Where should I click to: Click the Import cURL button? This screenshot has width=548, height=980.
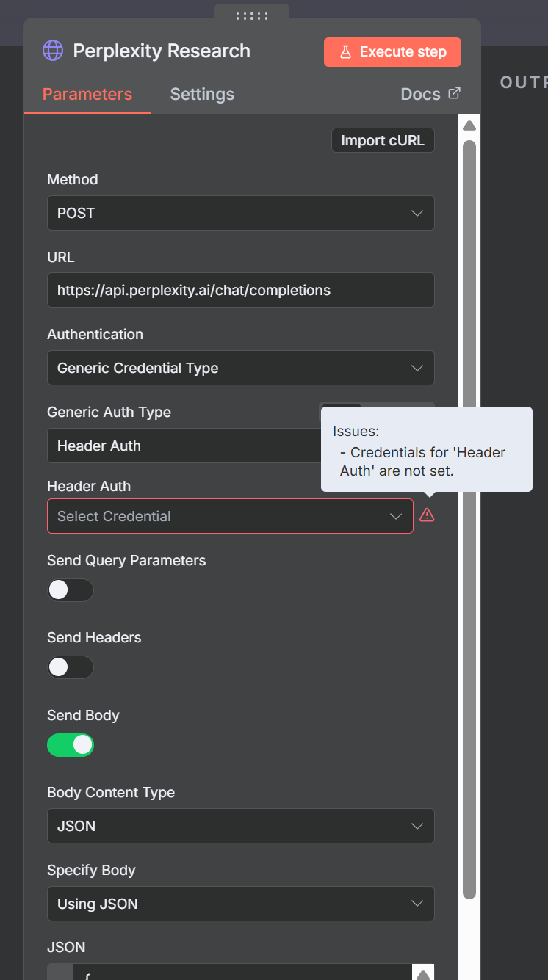point(383,140)
